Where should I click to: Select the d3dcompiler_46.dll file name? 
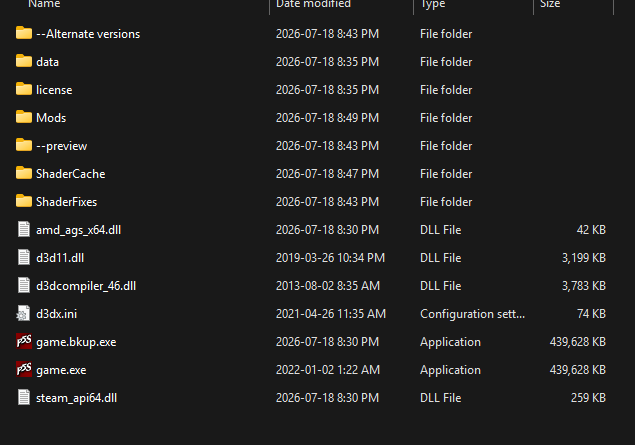(86, 286)
